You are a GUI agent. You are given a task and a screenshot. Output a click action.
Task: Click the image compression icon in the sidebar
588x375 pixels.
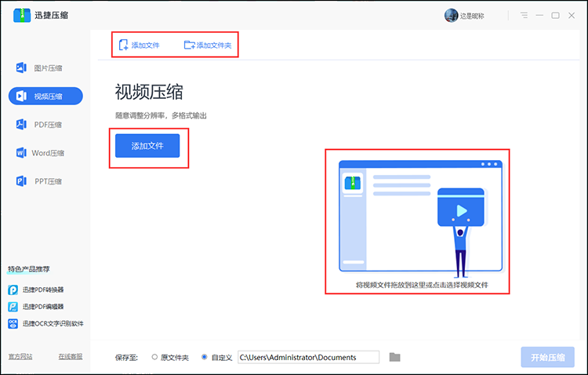tap(21, 68)
